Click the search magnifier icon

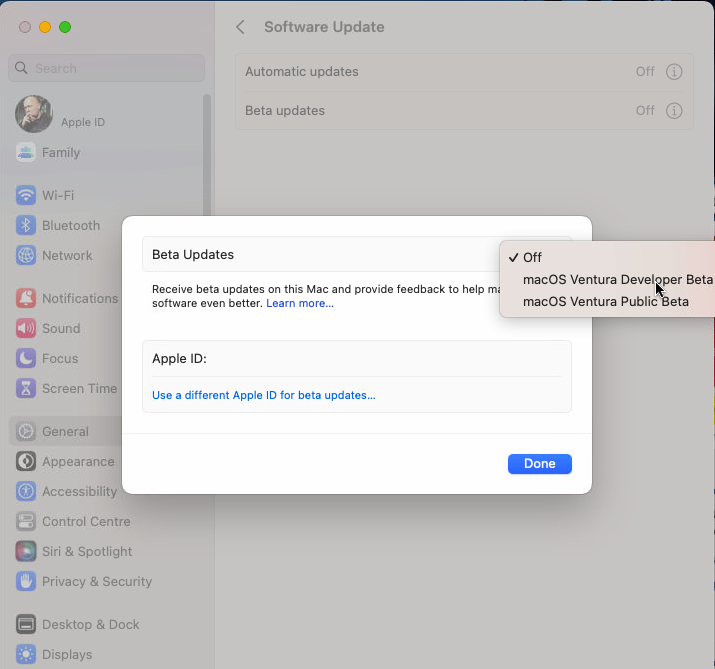pyautogui.click(x=21, y=68)
